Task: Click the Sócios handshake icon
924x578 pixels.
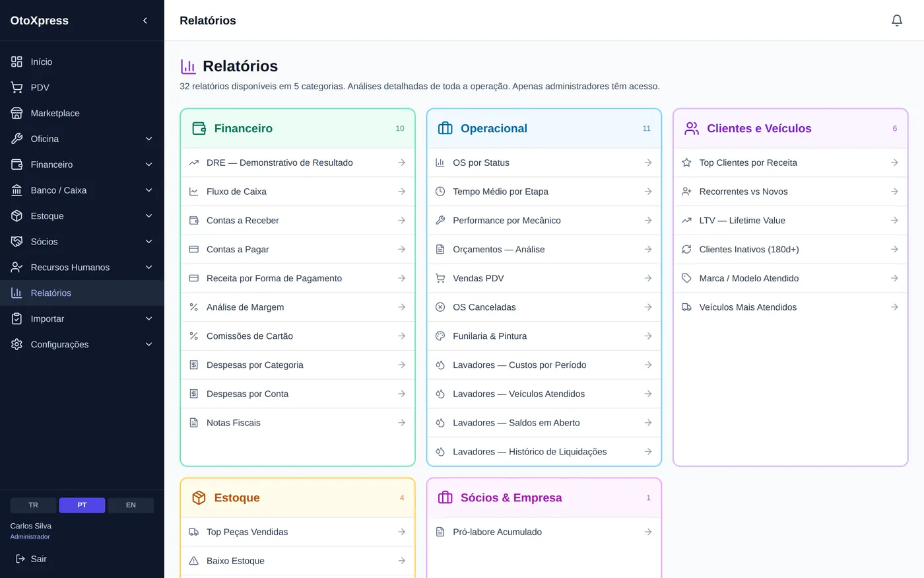Action: [17, 242]
